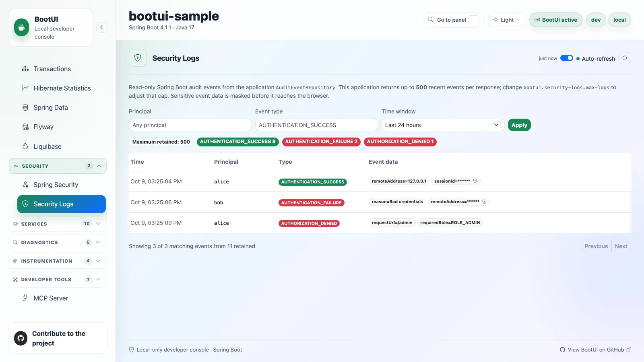Expand the SERVICES sidebar section
The image size is (644, 362).
(57, 224)
